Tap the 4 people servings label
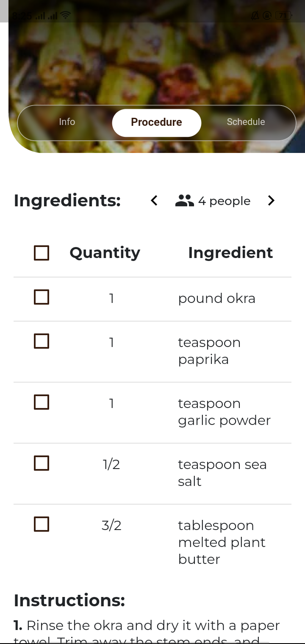This screenshot has height=644, width=305. (224, 201)
